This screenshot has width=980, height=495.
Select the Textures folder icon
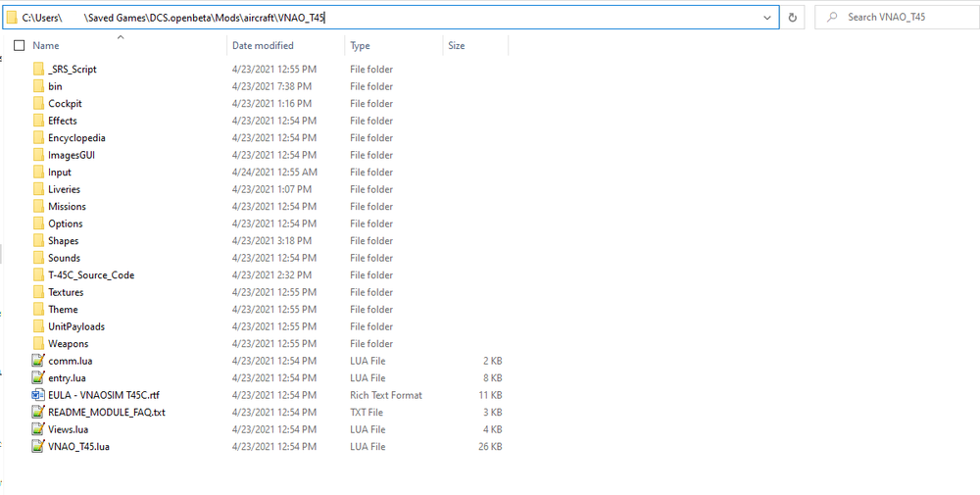[x=38, y=292]
